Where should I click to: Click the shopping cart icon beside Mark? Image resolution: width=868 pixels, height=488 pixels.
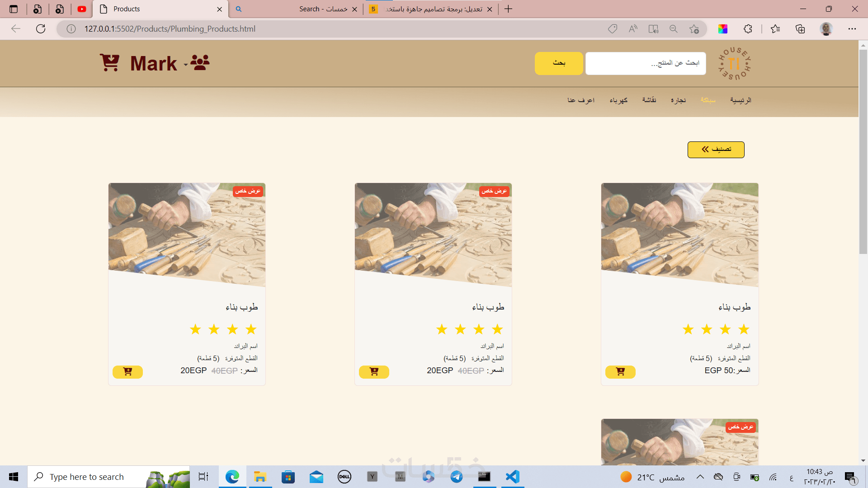point(109,63)
